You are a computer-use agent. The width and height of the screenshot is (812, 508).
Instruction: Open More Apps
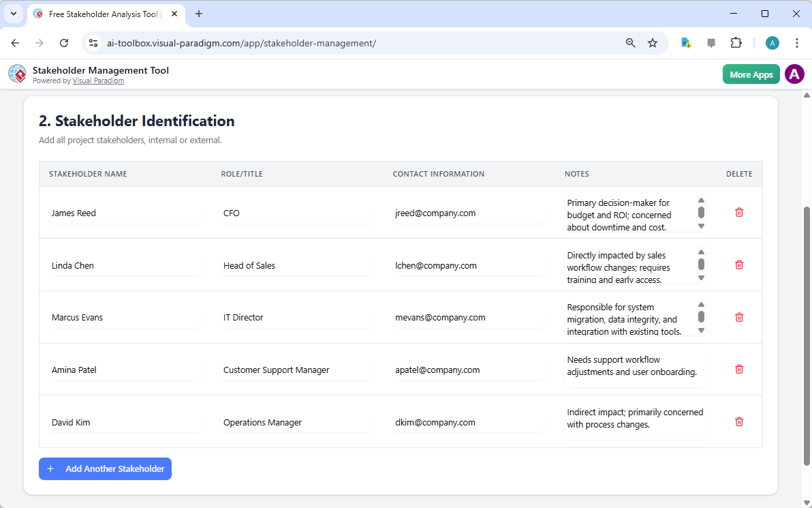click(x=751, y=74)
